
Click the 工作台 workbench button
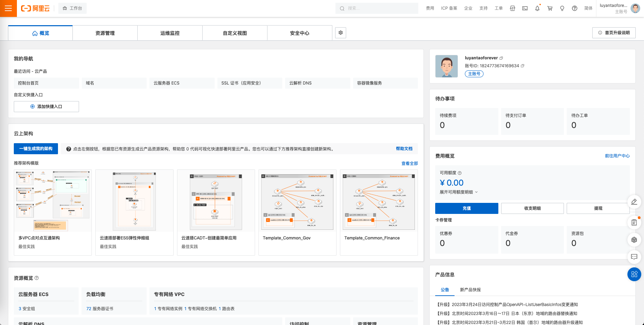pyautogui.click(x=72, y=8)
